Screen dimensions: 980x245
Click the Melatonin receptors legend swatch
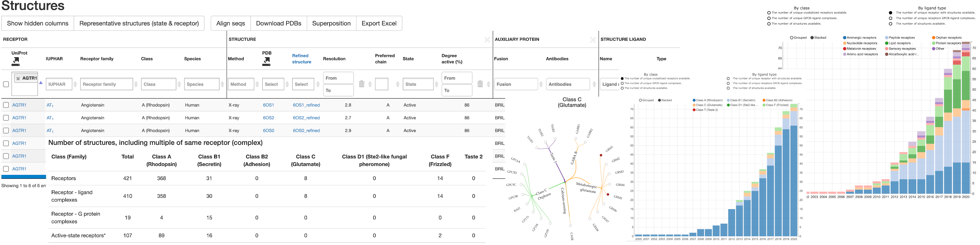845,49
